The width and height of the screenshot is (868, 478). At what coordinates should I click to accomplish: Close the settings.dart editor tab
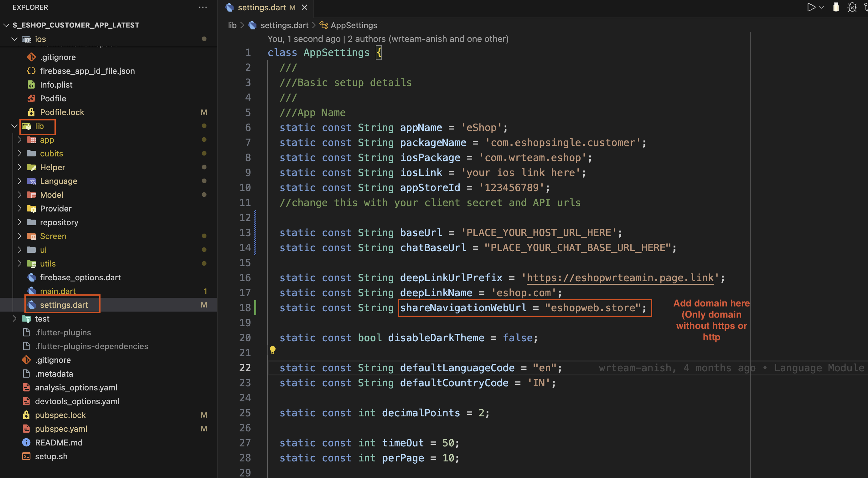[304, 8]
